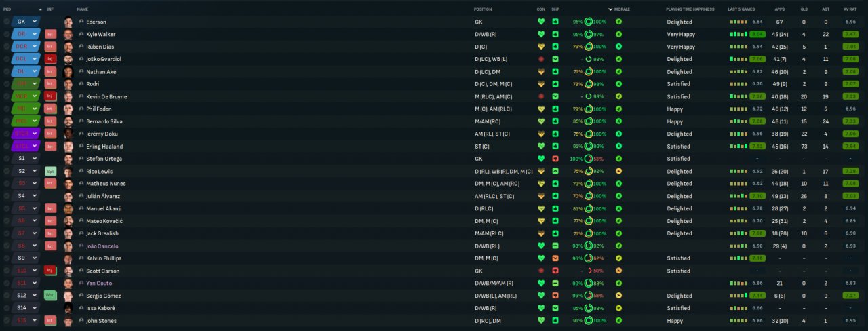This screenshot has height=331, width=868.
Task: Sort by the AV RAT column header
Action: 850,9
